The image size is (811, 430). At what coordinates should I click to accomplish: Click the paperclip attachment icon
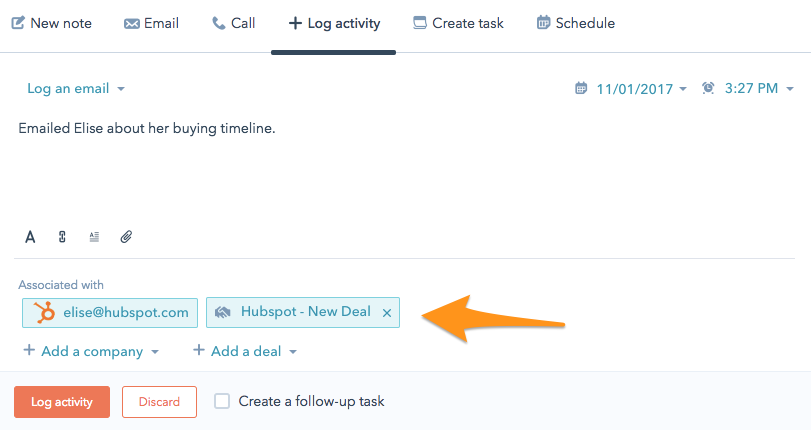126,237
